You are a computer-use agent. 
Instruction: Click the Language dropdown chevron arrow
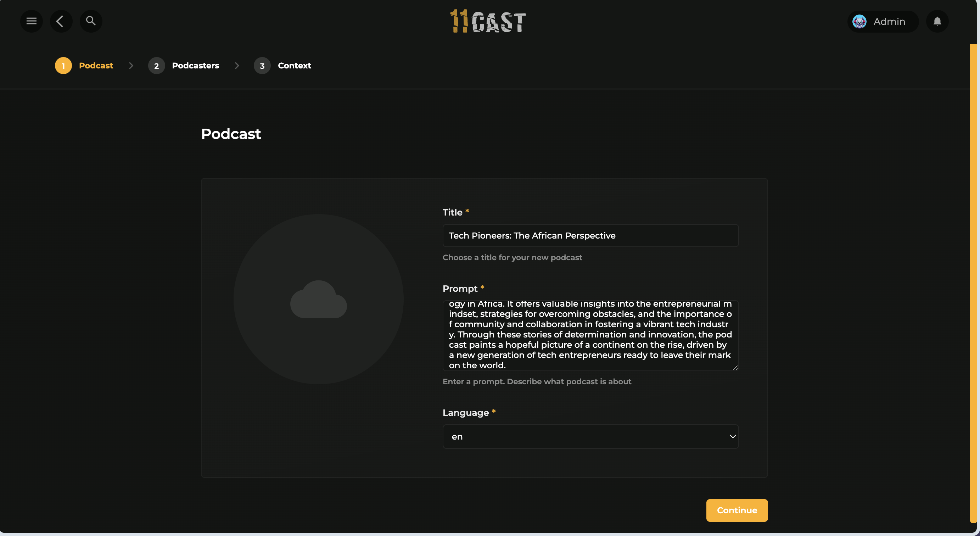[x=732, y=436]
